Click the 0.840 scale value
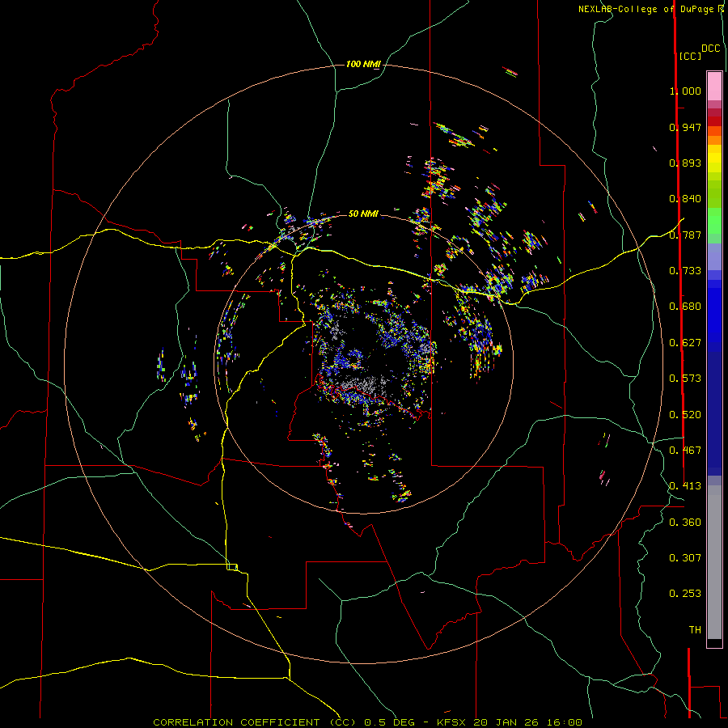This screenshot has width=728, height=728. (x=685, y=199)
